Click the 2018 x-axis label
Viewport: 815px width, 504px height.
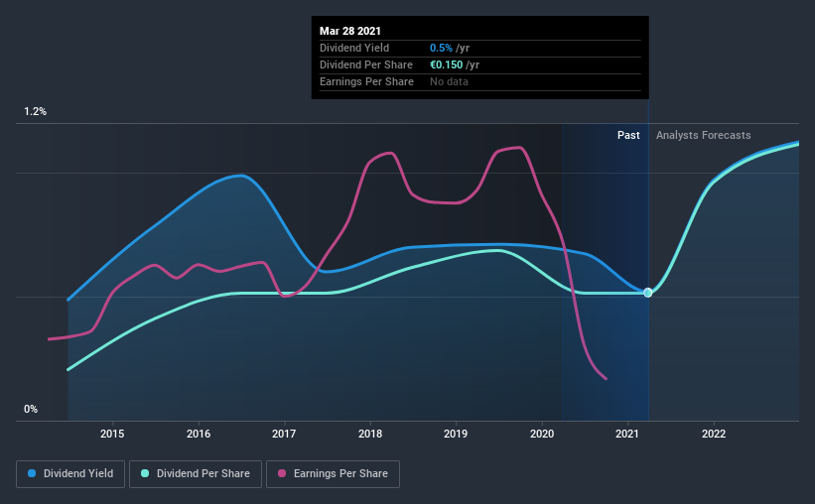[x=370, y=434]
